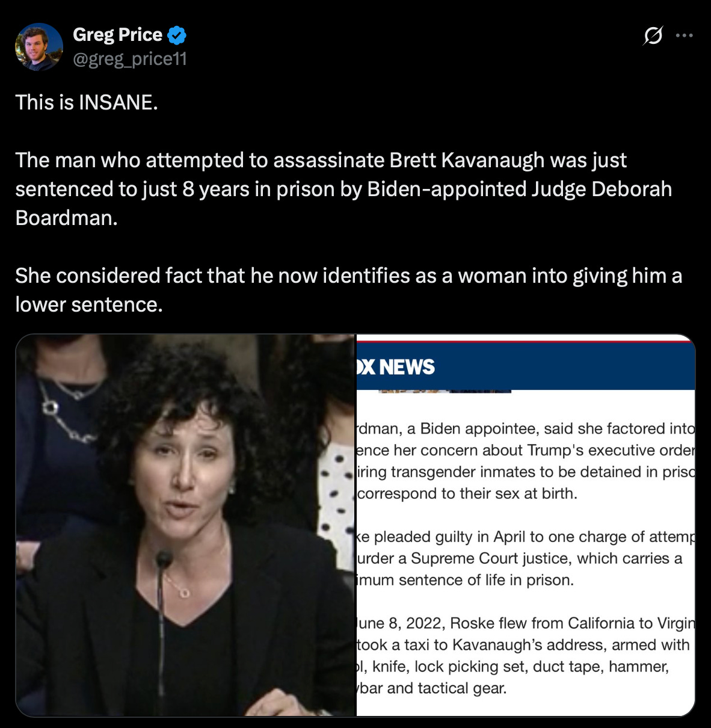Click the red stripe above the news header

(x=526, y=340)
